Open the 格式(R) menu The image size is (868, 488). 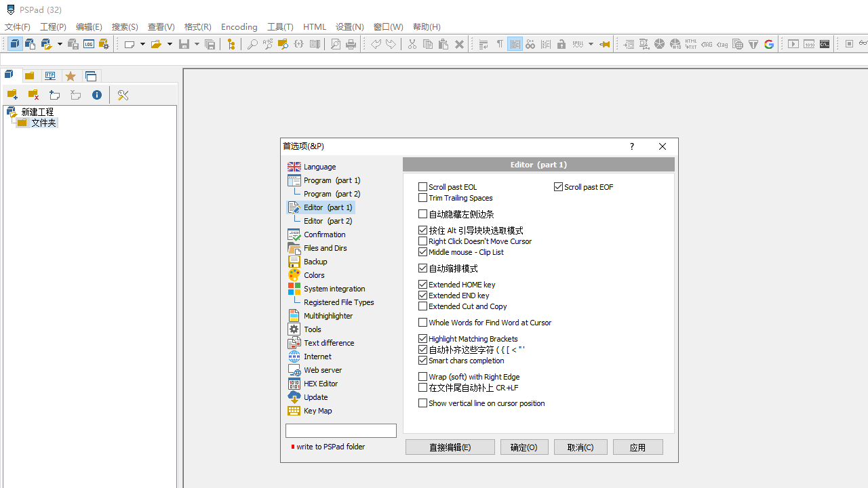point(197,27)
